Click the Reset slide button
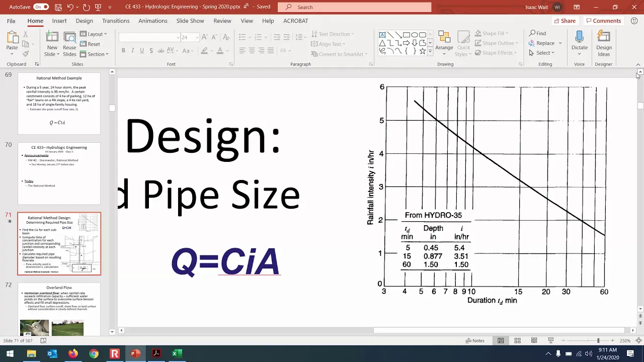Image resolution: width=644 pixels, height=362 pixels. pos(90,44)
